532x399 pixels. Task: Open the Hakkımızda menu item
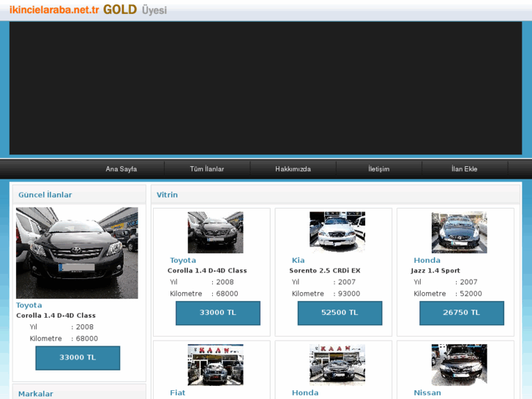click(293, 169)
